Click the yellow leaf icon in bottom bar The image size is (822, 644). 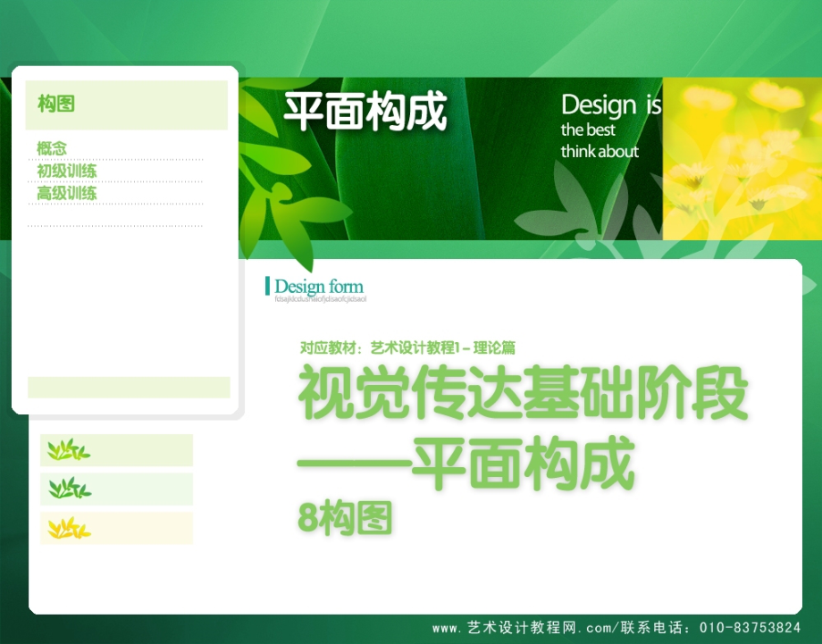(x=69, y=529)
